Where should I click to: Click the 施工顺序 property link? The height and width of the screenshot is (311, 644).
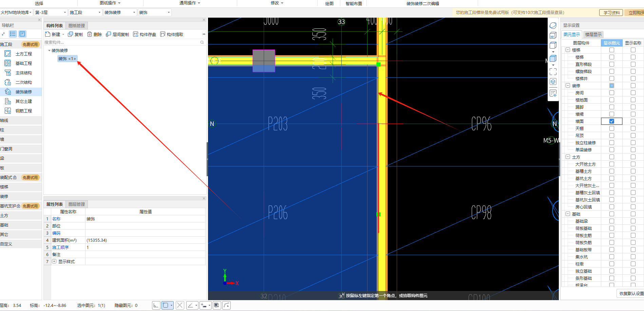pos(60,247)
